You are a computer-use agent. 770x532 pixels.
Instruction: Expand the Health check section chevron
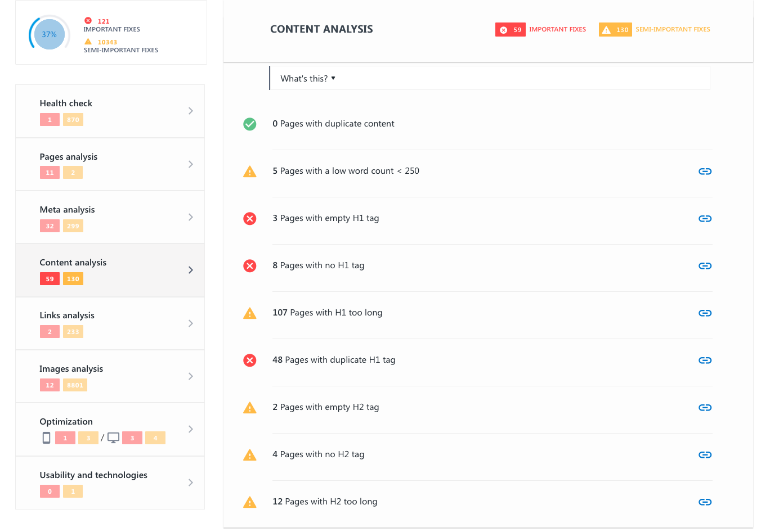pyautogui.click(x=190, y=111)
